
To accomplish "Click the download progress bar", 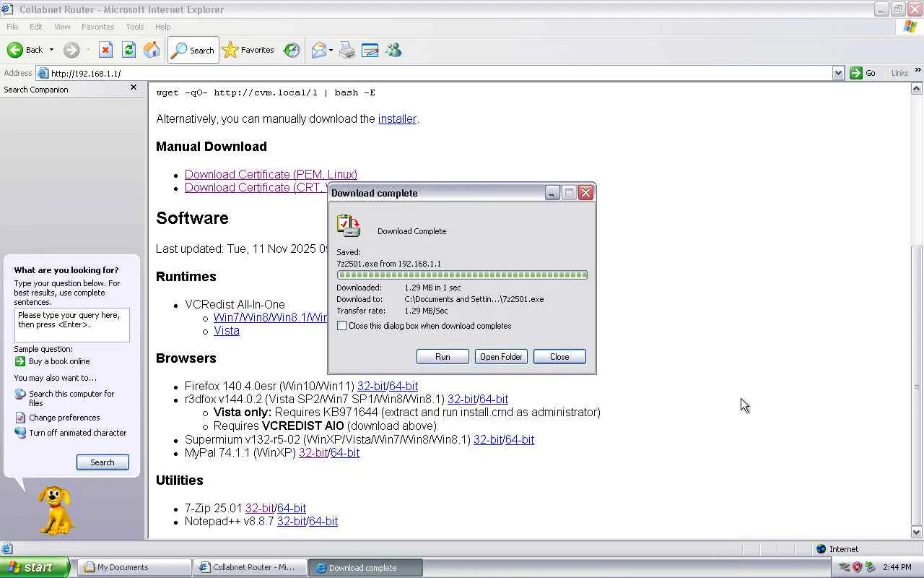I will 462,275.
